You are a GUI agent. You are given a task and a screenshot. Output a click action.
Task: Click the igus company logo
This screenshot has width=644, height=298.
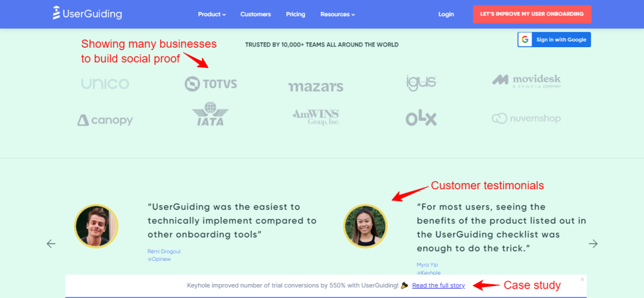[421, 83]
